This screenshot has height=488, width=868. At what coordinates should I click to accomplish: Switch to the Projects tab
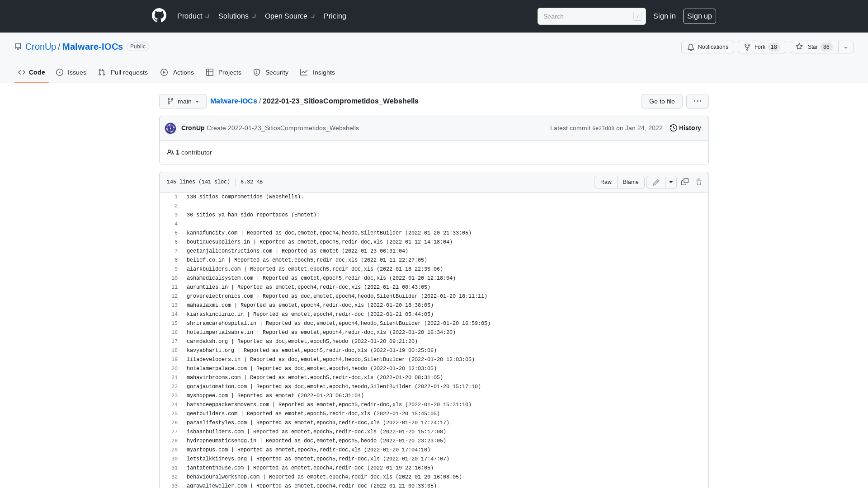pos(224,72)
